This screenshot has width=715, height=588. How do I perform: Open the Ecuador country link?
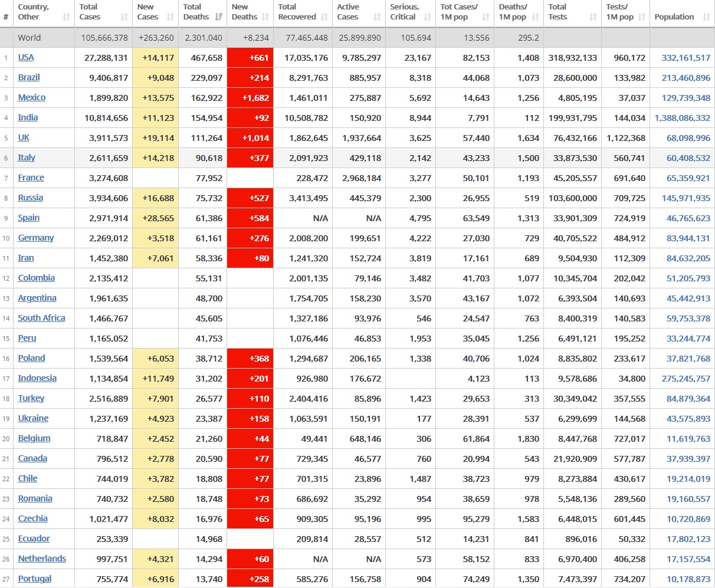pos(34,538)
